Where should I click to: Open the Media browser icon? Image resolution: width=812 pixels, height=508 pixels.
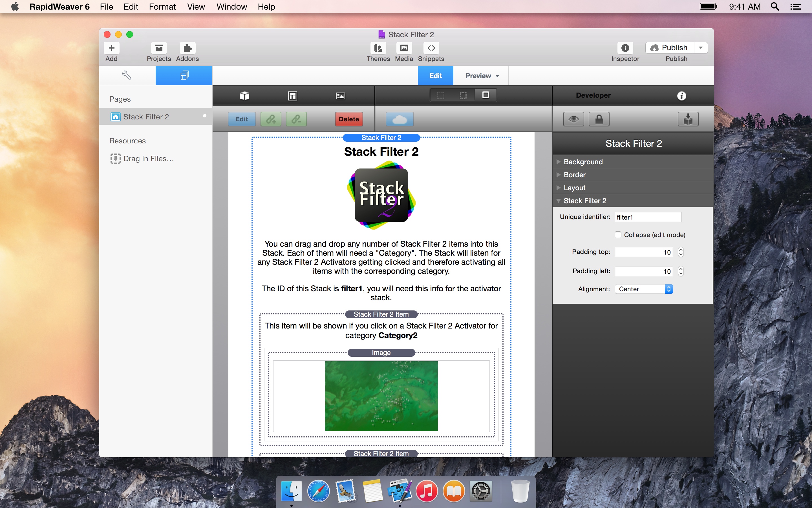(404, 48)
